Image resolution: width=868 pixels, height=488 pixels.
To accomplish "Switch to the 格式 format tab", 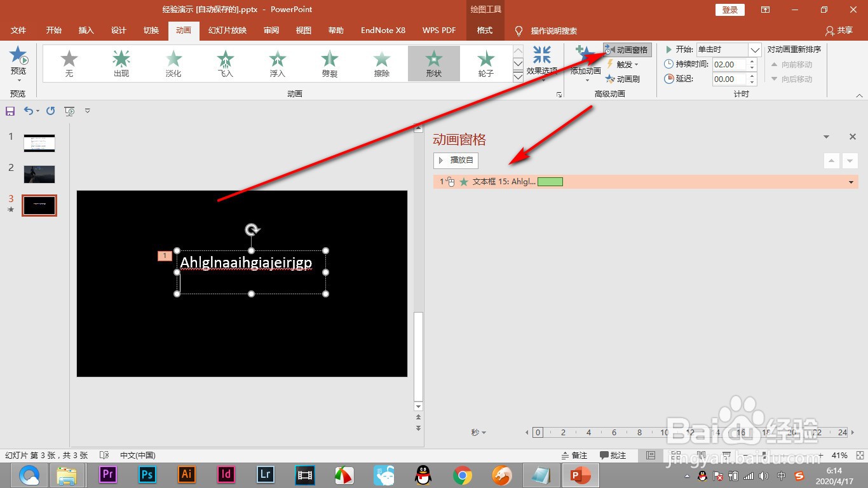I will [x=485, y=30].
